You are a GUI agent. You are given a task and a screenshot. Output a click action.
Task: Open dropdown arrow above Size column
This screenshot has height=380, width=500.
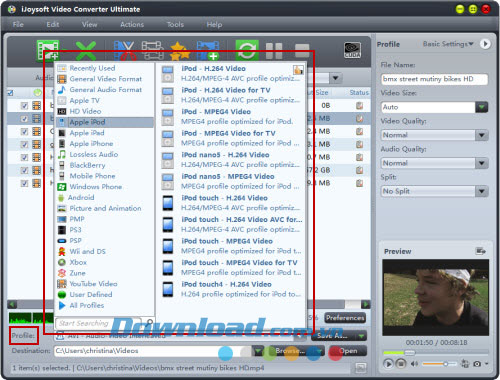tap(335, 78)
